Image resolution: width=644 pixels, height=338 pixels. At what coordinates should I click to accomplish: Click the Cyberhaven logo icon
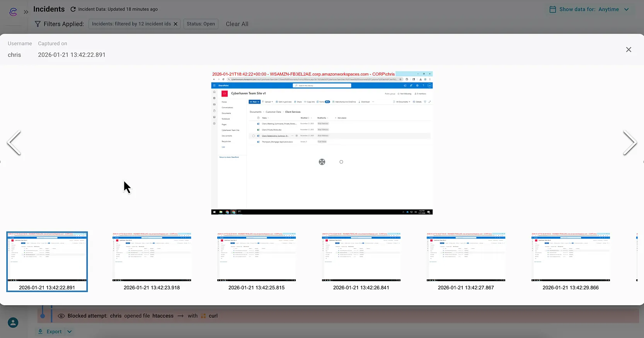tap(13, 12)
